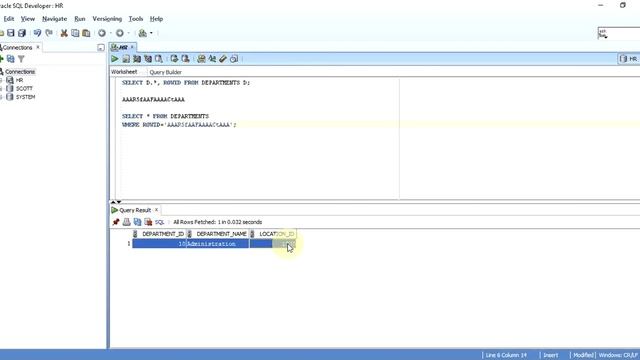Screen dimensions: 640x360
Task: Close the Connections panel tab
Action: click(x=38, y=47)
